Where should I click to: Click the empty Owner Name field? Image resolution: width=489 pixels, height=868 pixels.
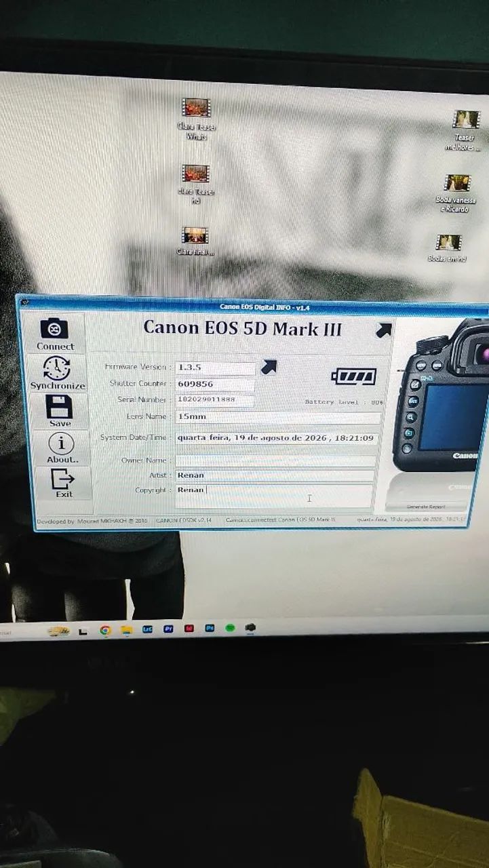(x=275, y=461)
